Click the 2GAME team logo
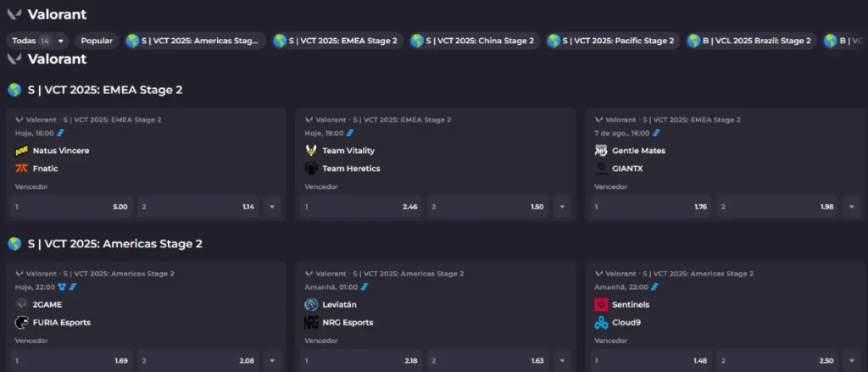 tap(21, 304)
